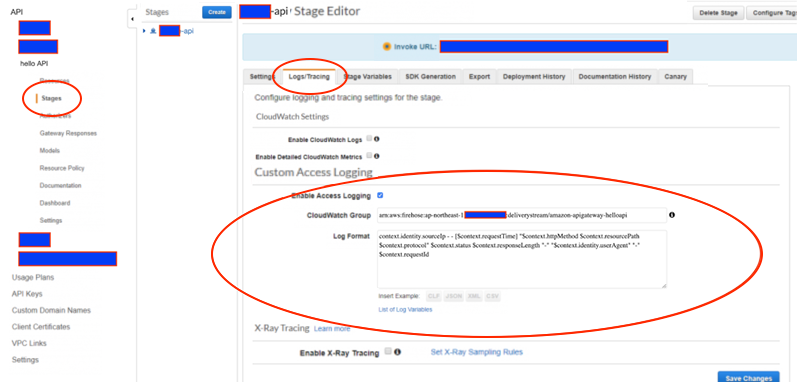Open the List of Log Variables link

405,309
